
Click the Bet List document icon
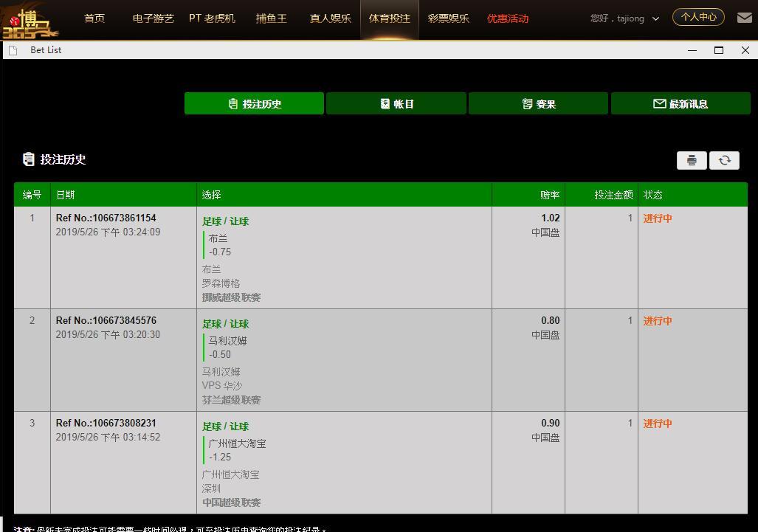pyautogui.click(x=13, y=50)
